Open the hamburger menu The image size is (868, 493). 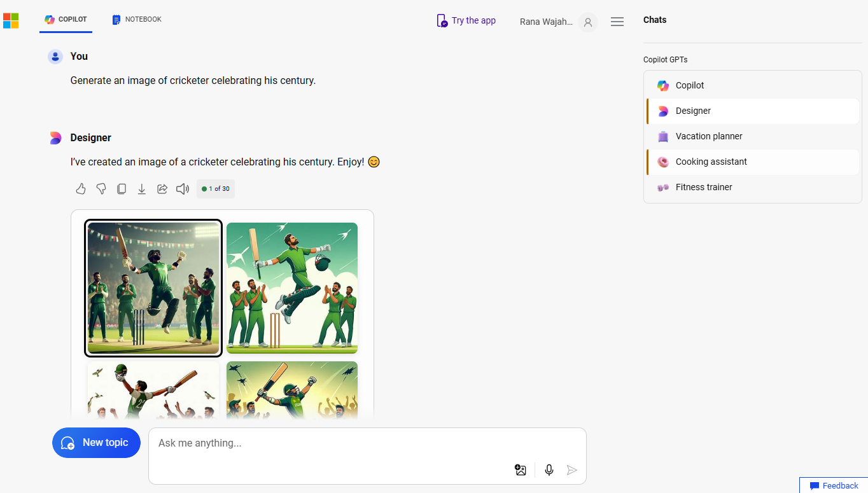pyautogui.click(x=617, y=22)
